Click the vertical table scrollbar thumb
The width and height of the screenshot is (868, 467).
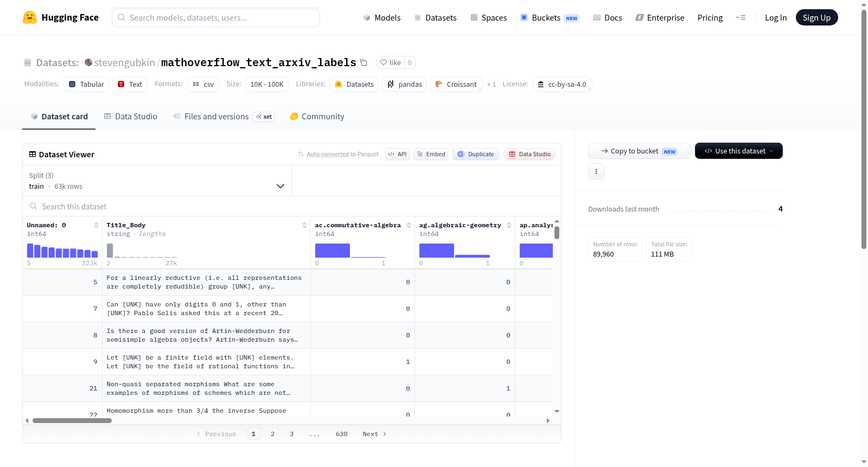click(x=557, y=233)
